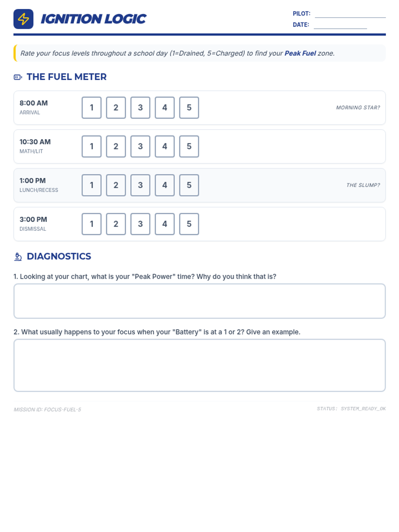This screenshot has height=532, width=399.
Task: Select rating 2 for 1:00 PM lunch/recess
Action: (x=116, y=185)
